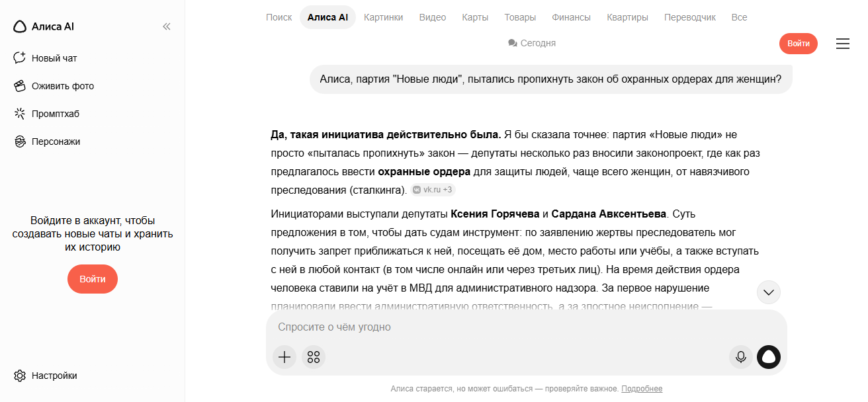Open the vk.ru +3 sources chip
This screenshot has height=402, width=868.
coord(433,190)
